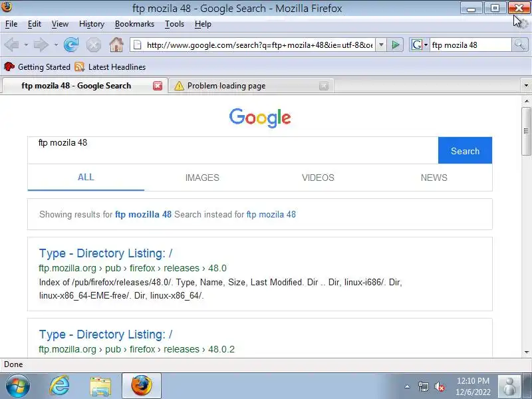Open the View menu
The width and height of the screenshot is (532, 399).
(x=60, y=24)
